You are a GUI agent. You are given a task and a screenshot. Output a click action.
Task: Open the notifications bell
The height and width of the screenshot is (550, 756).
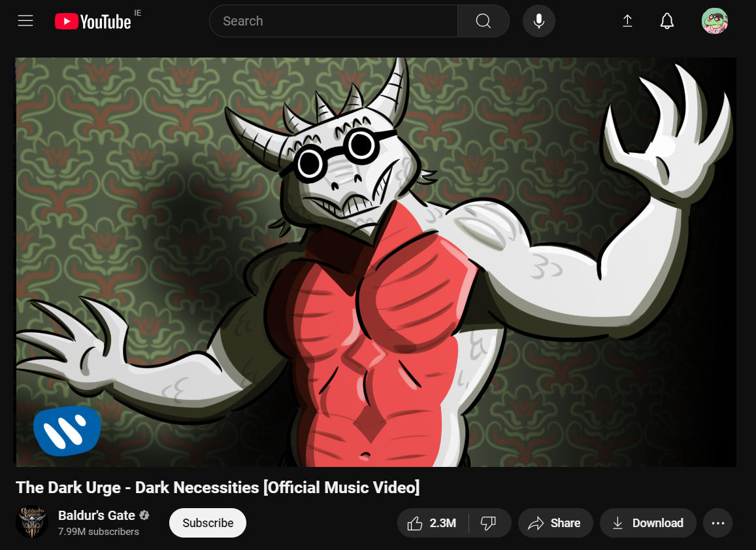666,21
